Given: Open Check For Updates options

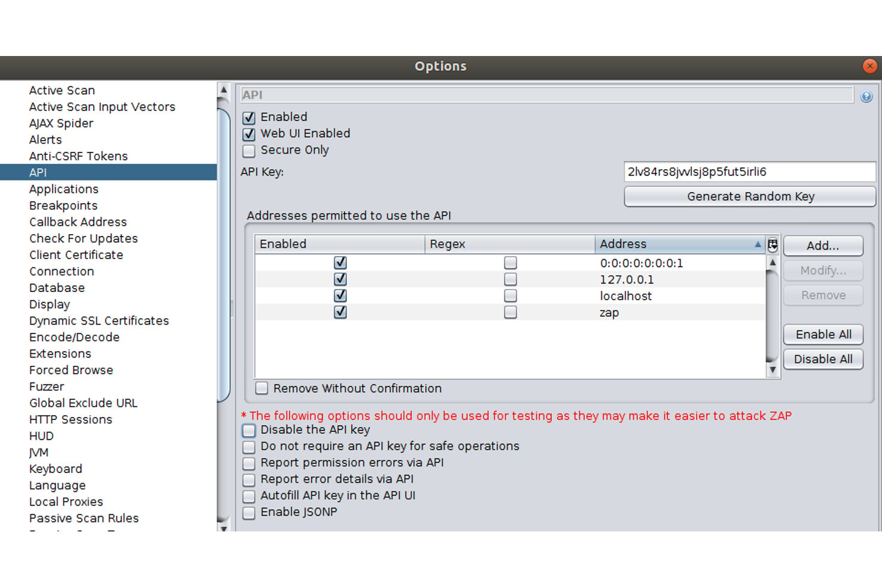Looking at the screenshot, I should click(83, 239).
